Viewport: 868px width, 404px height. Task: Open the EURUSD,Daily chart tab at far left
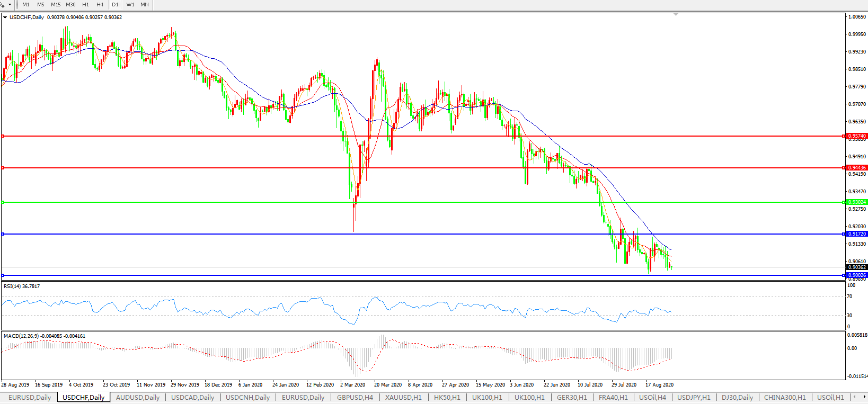pyautogui.click(x=30, y=397)
